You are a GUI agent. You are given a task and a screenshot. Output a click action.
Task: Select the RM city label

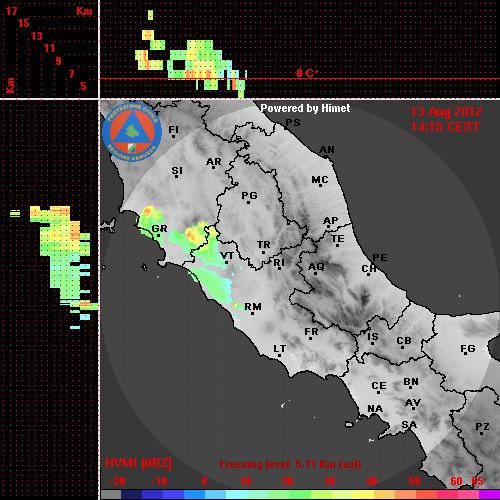coord(253,307)
